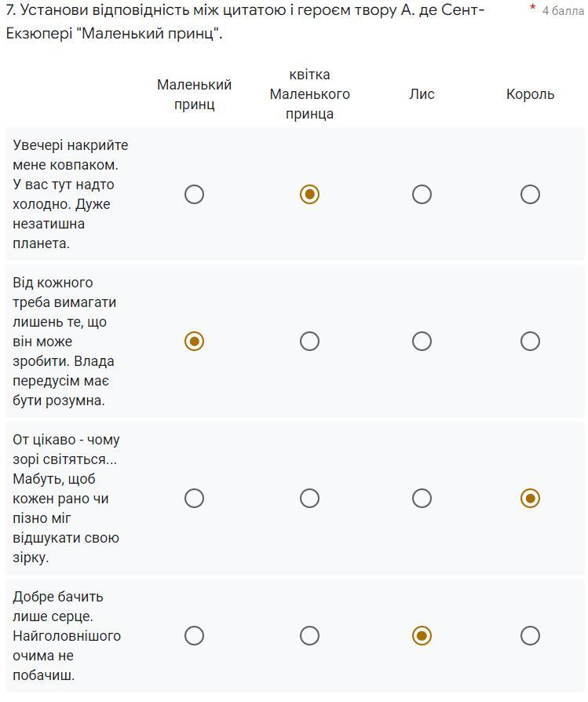The image size is (588, 702).
Task: Choose Король for the ковпаком quote
Action: coord(530,194)
